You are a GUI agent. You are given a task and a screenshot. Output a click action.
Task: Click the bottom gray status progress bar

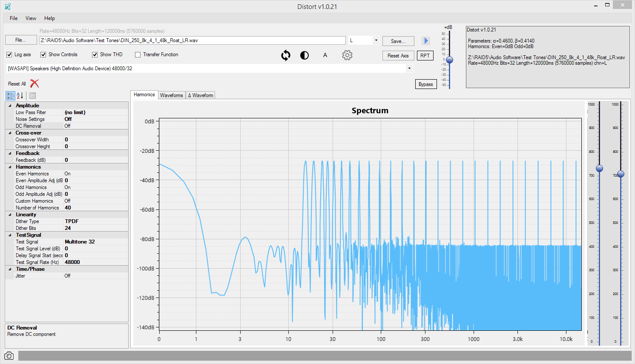[x=325, y=355]
